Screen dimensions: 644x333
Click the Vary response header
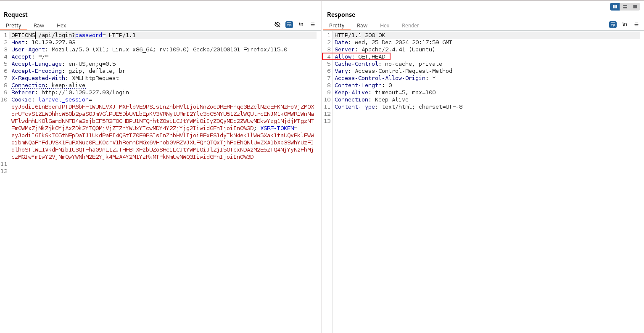pyautogui.click(x=393, y=71)
